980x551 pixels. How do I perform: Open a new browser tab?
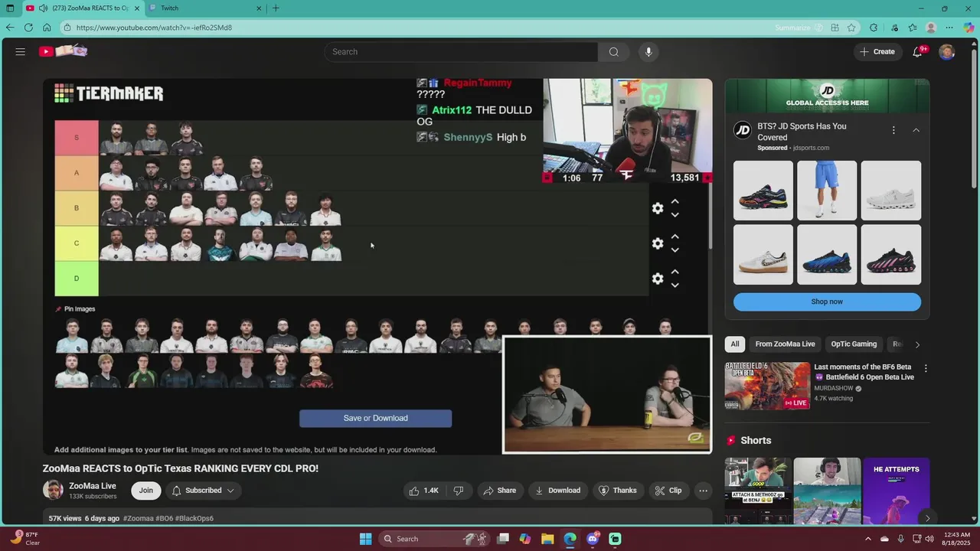click(x=276, y=8)
